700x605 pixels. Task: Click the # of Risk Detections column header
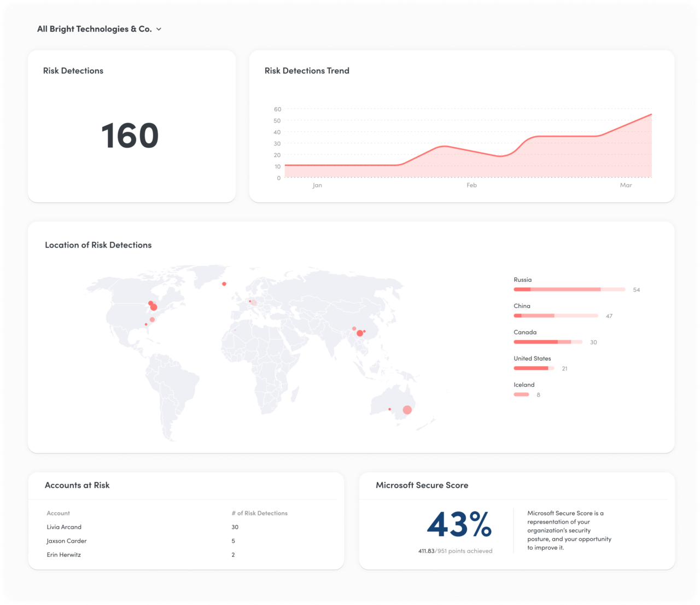pos(259,513)
